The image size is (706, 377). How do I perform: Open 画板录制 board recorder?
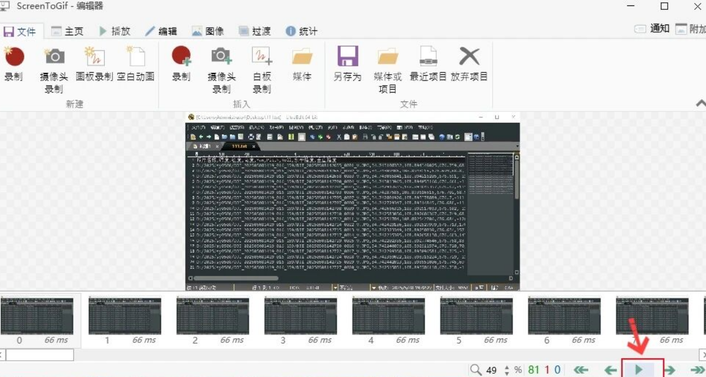(x=94, y=64)
